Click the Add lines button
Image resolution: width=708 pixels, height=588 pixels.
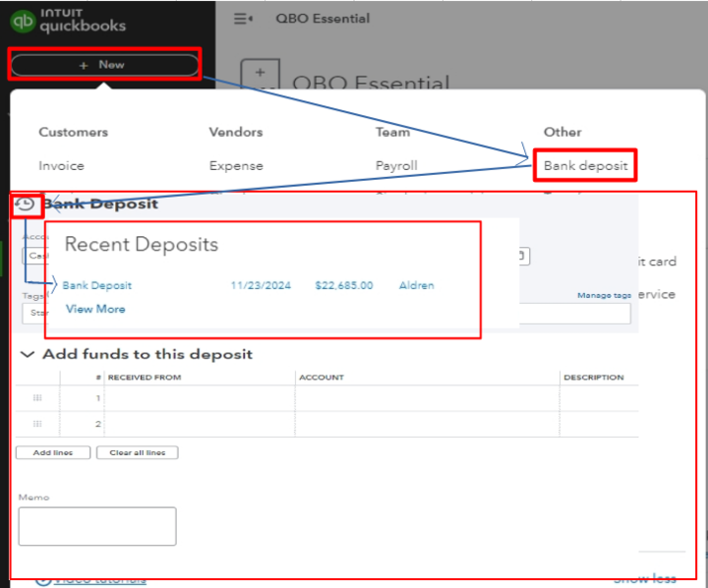click(x=53, y=452)
